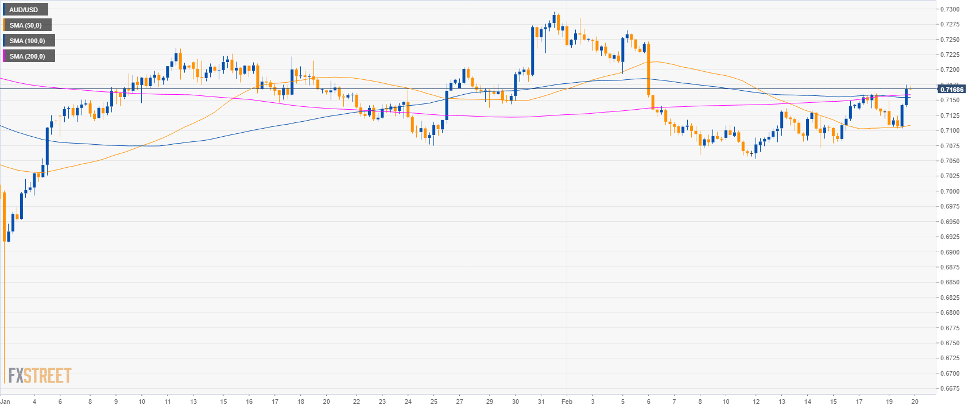Click the orange SMA 50 color bar

click(4, 25)
